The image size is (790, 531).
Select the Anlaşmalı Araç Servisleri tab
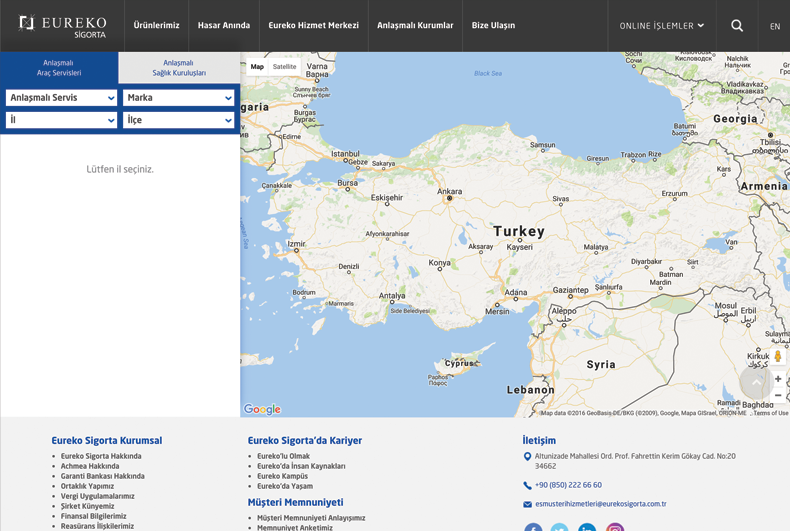point(59,68)
